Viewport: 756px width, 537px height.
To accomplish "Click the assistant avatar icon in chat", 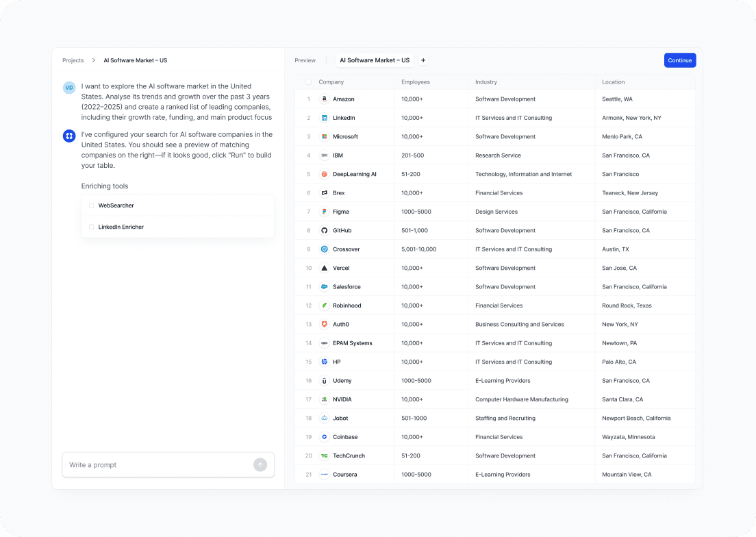I will (x=69, y=136).
